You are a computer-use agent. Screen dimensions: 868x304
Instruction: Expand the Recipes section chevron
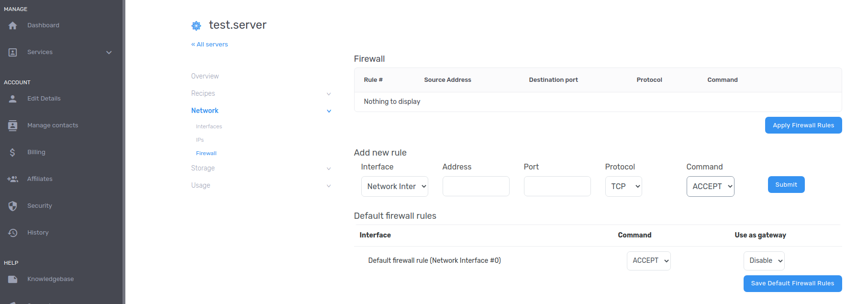click(329, 94)
